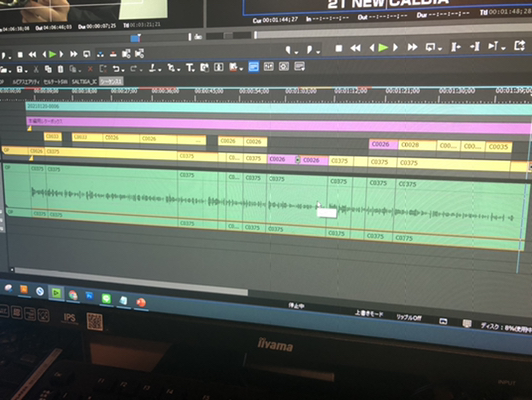Click the Undo icon in timeline toolbar

coord(116,69)
